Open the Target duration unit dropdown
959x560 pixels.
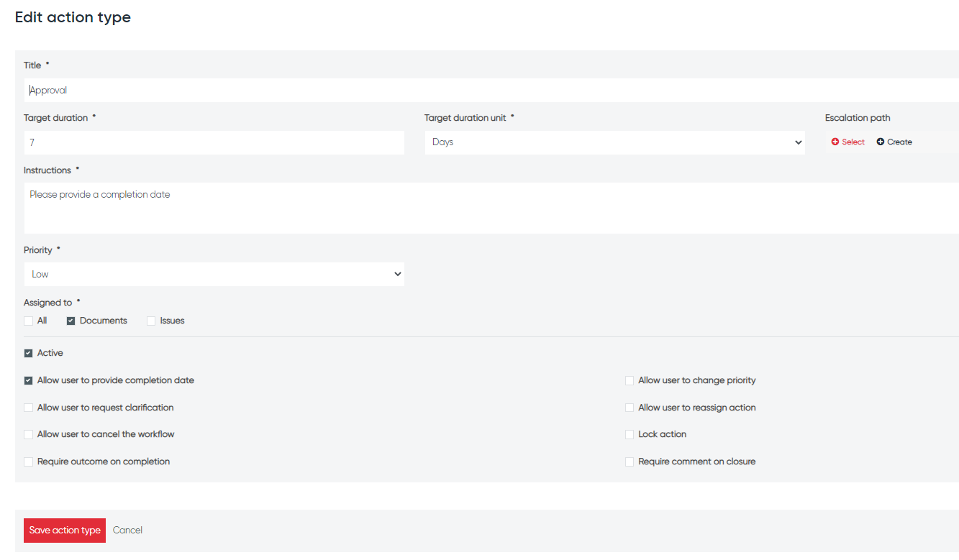pos(615,142)
